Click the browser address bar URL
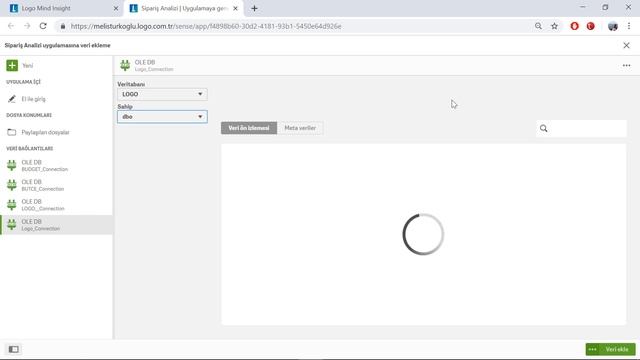This screenshot has height=360, width=640. tap(206, 26)
